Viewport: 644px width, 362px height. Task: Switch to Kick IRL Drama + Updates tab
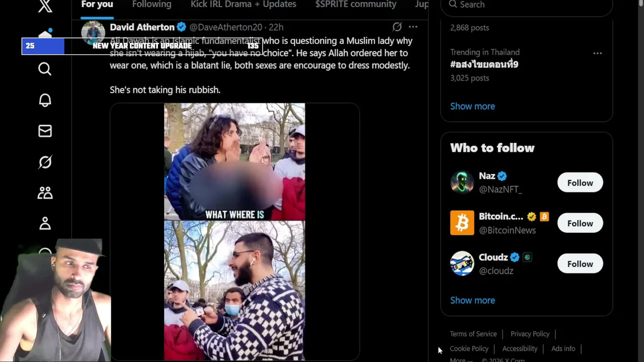click(243, 5)
